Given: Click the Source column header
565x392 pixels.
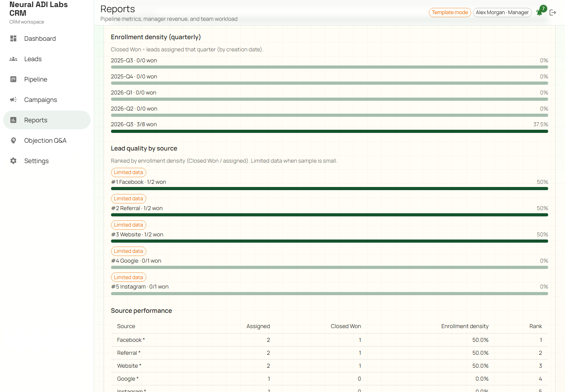Looking at the screenshot, I should tap(126, 326).
